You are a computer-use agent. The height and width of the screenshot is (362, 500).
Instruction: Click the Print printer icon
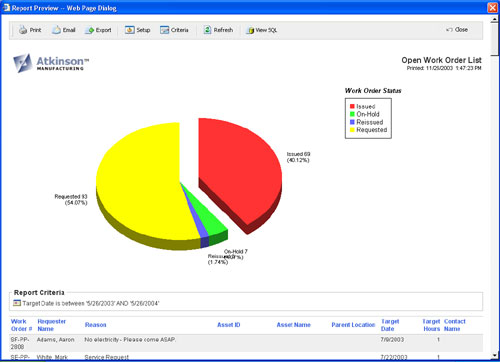pos(23,30)
